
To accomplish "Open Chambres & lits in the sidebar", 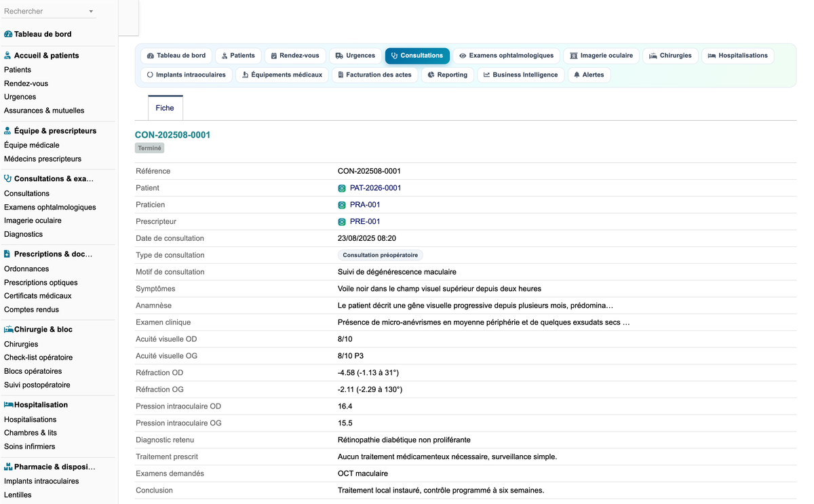I will [x=31, y=433].
